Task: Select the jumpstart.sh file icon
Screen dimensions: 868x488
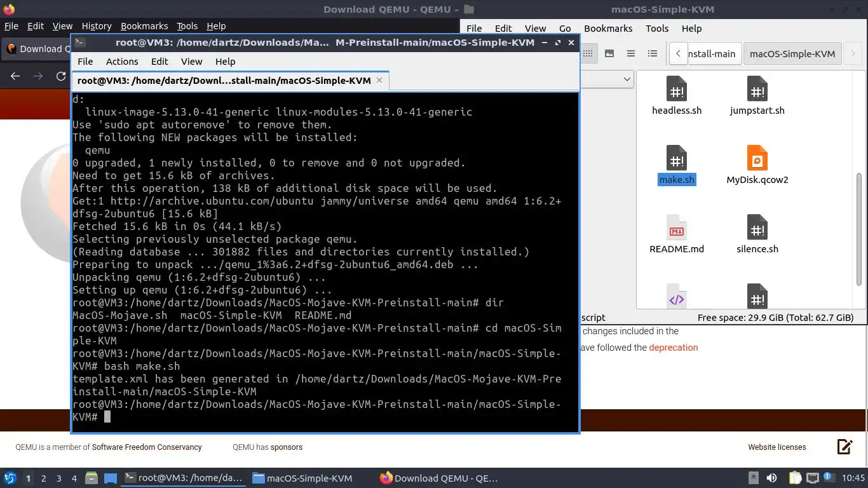Action: tap(757, 89)
